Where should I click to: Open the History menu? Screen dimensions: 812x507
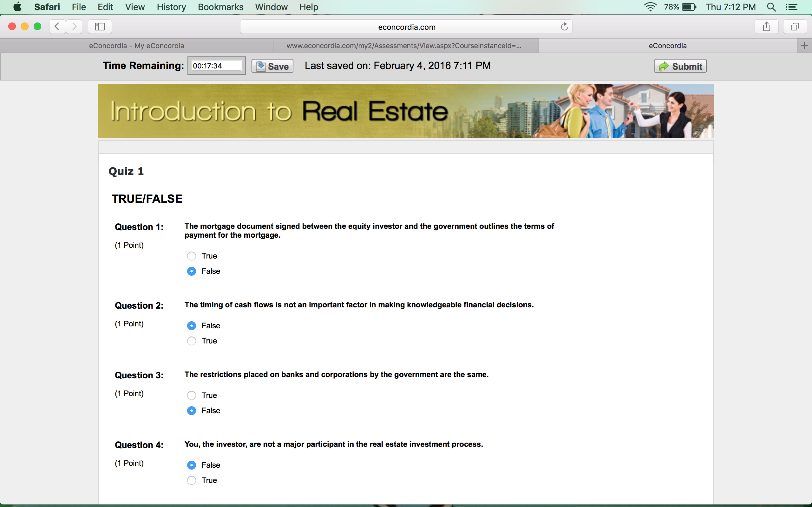pos(171,7)
